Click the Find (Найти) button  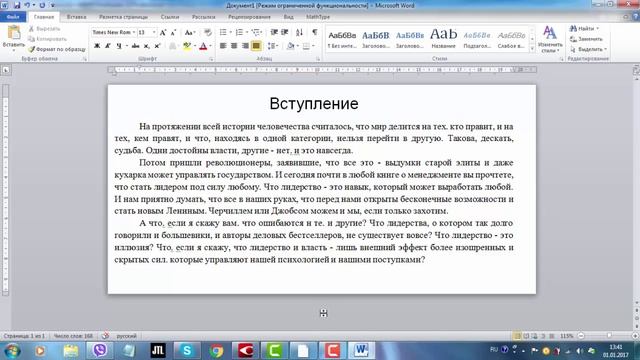(x=584, y=29)
